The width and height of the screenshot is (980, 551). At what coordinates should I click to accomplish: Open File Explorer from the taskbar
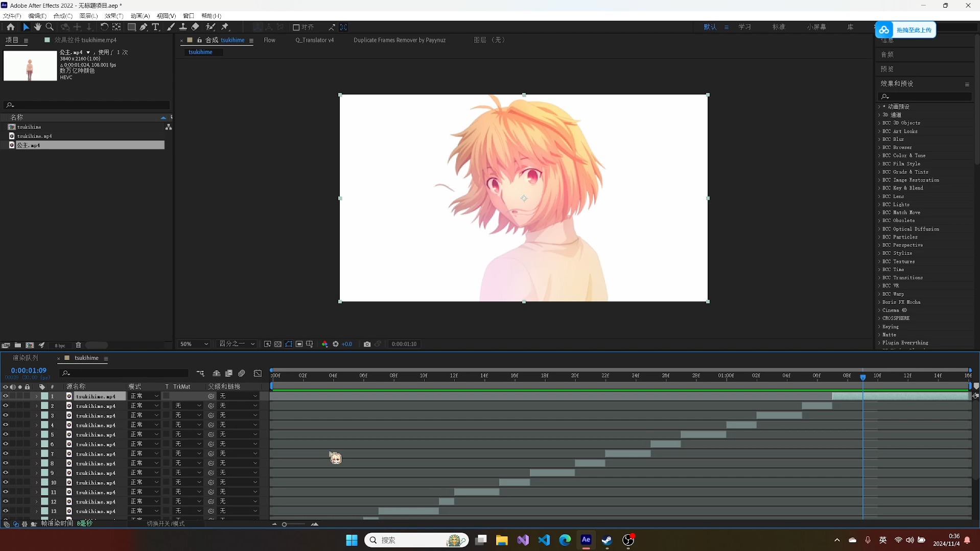pos(502,540)
